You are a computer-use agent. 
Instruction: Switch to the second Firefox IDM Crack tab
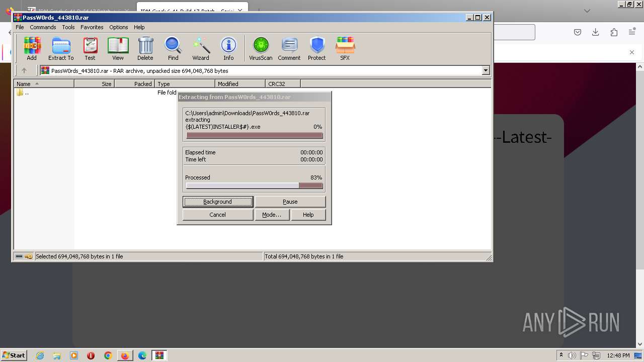point(191,11)
